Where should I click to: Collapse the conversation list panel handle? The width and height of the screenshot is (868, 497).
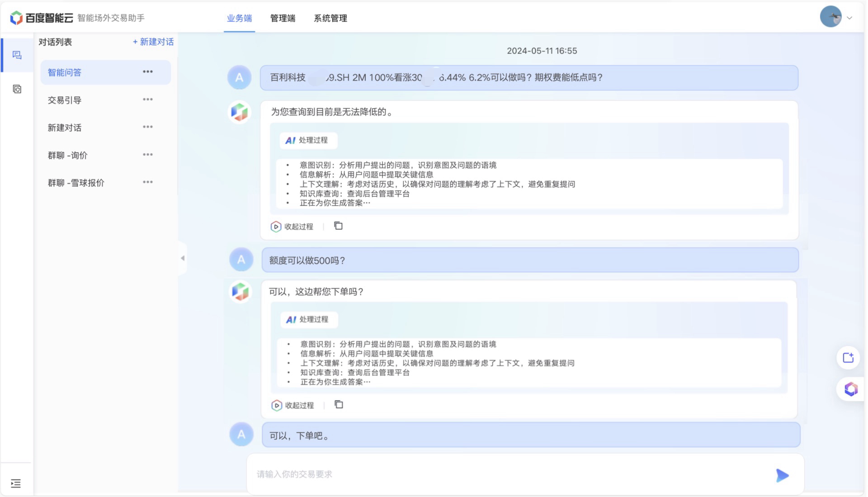183,258
